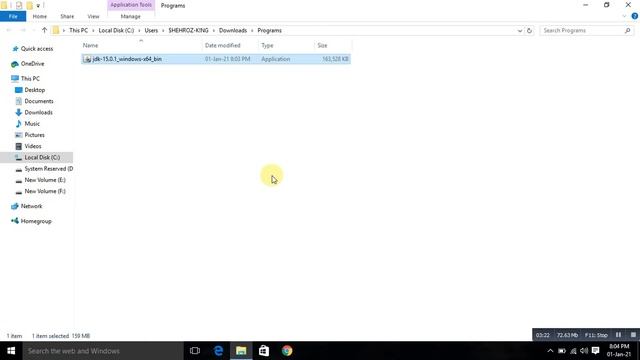The width and height of the screenshot is (640, 360).
Task: Navigate to Users breadcrumb
Action: (151, 31)
